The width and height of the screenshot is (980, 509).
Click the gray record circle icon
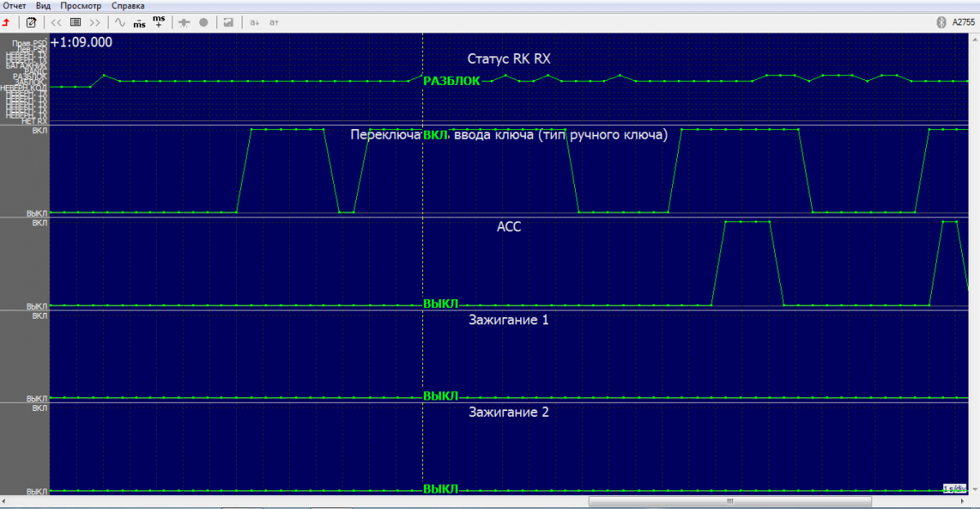(203, 22)
